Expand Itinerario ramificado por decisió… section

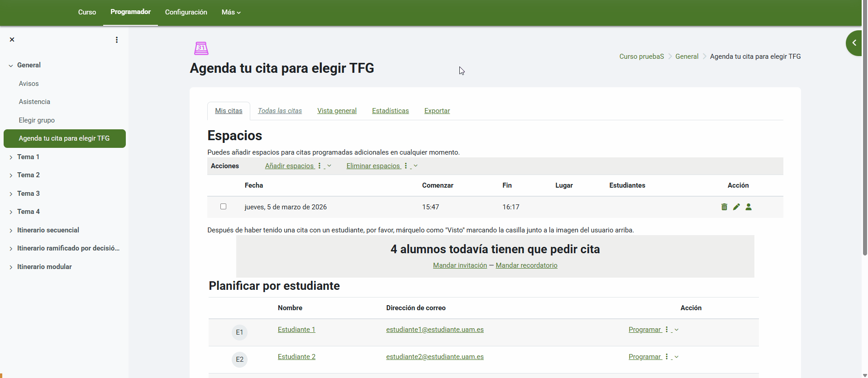click(x=11, y=249)
